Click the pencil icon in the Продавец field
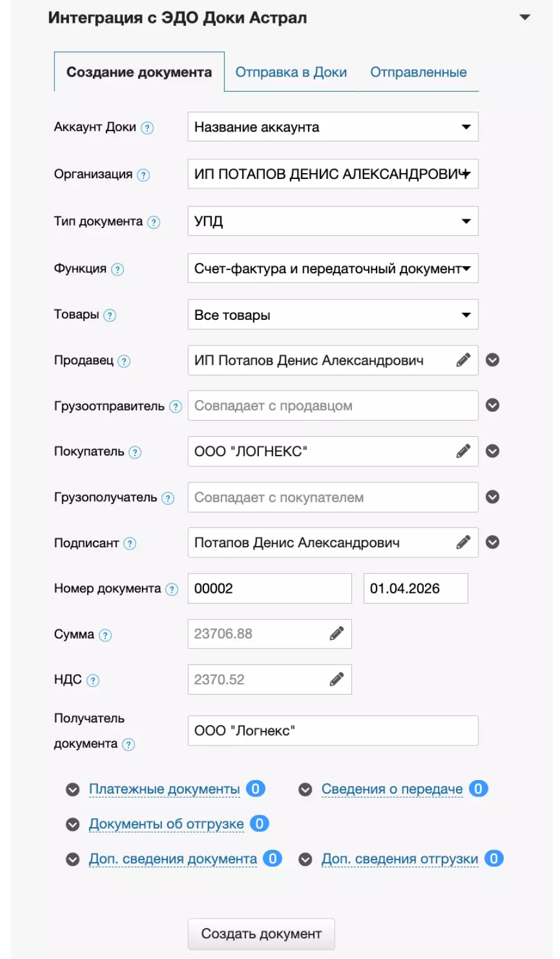Viewport: 560px width, 959px height. point(463,360)
